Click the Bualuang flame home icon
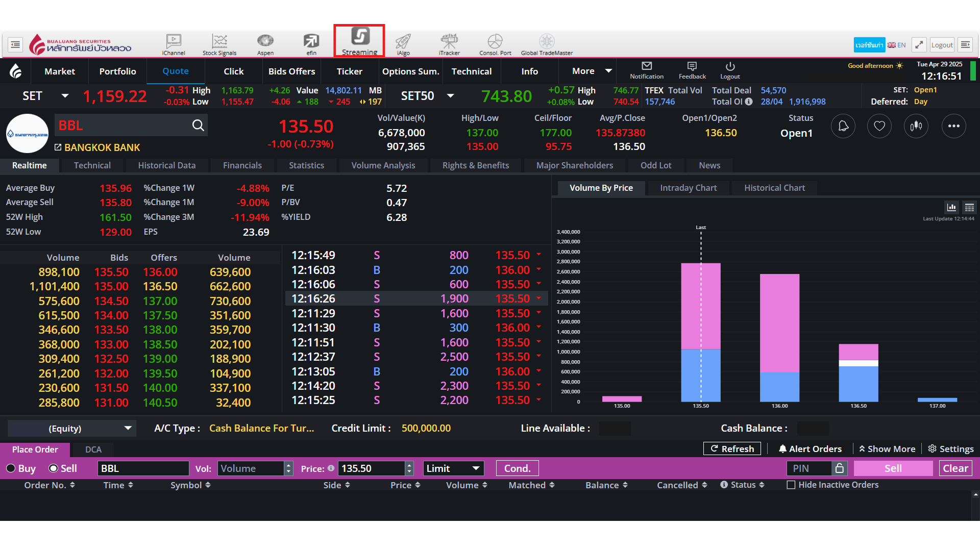 click(16, 71)
